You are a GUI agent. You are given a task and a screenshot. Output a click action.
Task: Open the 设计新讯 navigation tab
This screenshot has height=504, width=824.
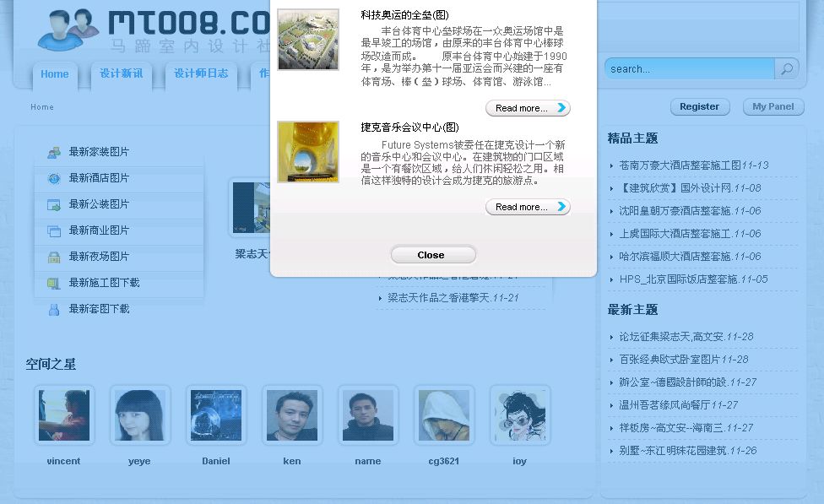[122, 73]
